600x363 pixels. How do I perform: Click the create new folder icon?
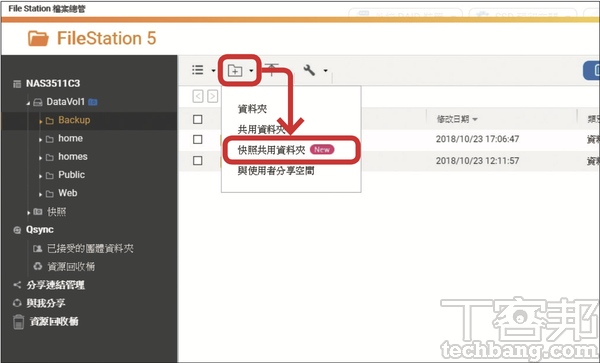[x=235, y=70]
